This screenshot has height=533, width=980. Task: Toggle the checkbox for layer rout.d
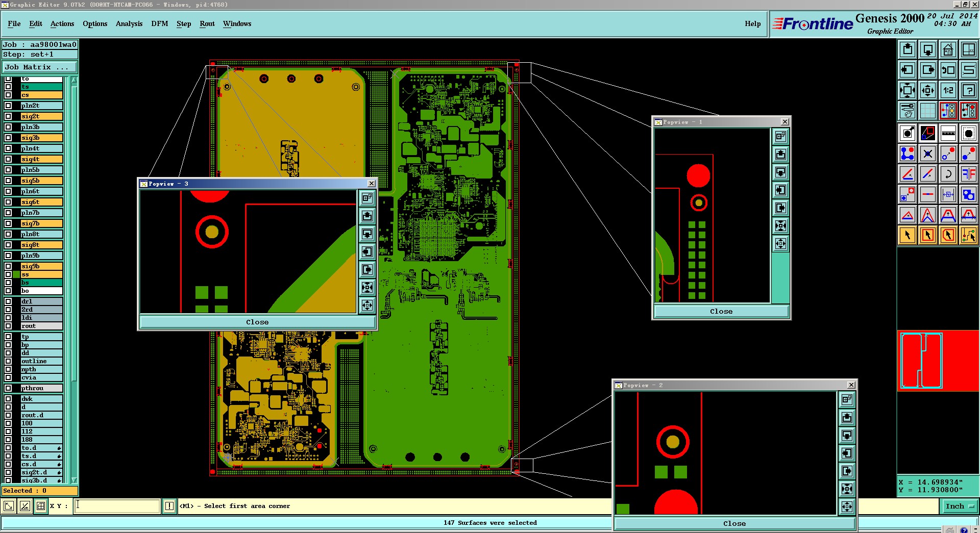8,415
